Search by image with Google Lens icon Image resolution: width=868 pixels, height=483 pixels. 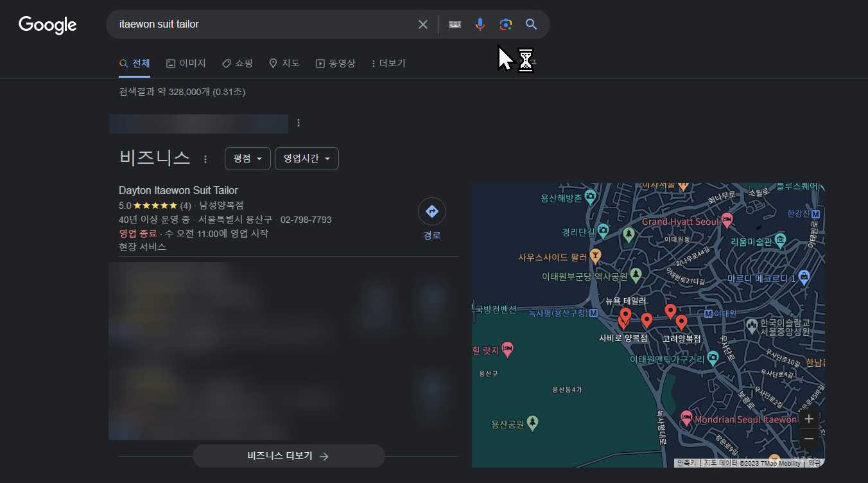(x=506, y=24)
